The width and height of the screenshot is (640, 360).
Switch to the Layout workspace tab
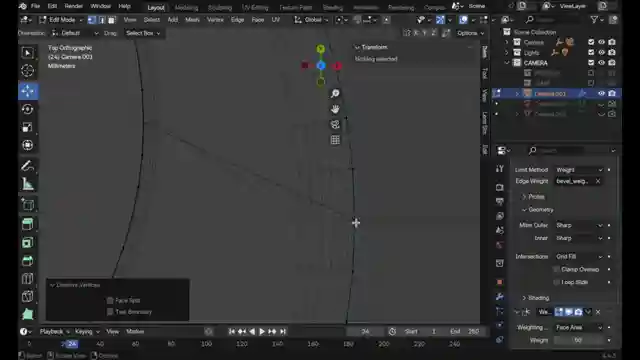[x=156, y=7]
